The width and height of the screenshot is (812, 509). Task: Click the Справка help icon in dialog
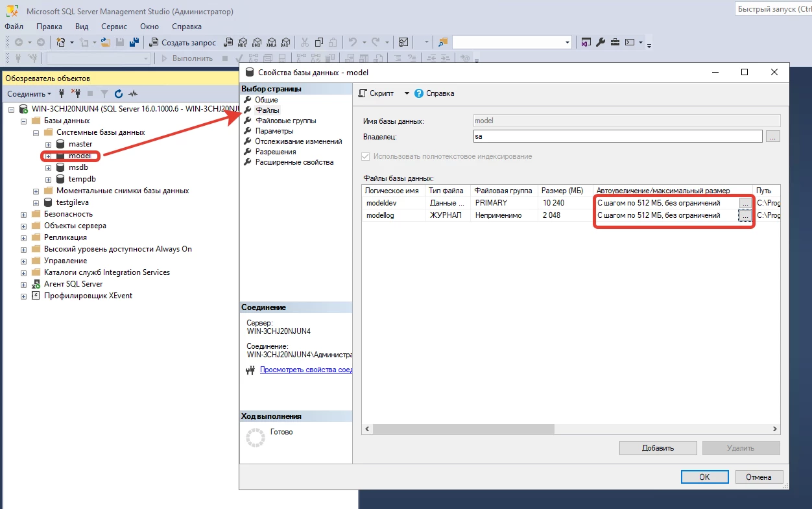419,93
